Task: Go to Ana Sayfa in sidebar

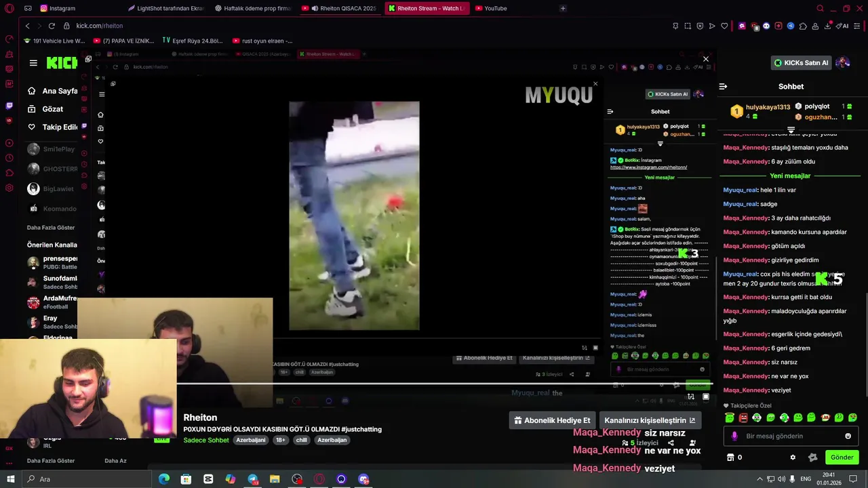Action: tap(52, 91)
